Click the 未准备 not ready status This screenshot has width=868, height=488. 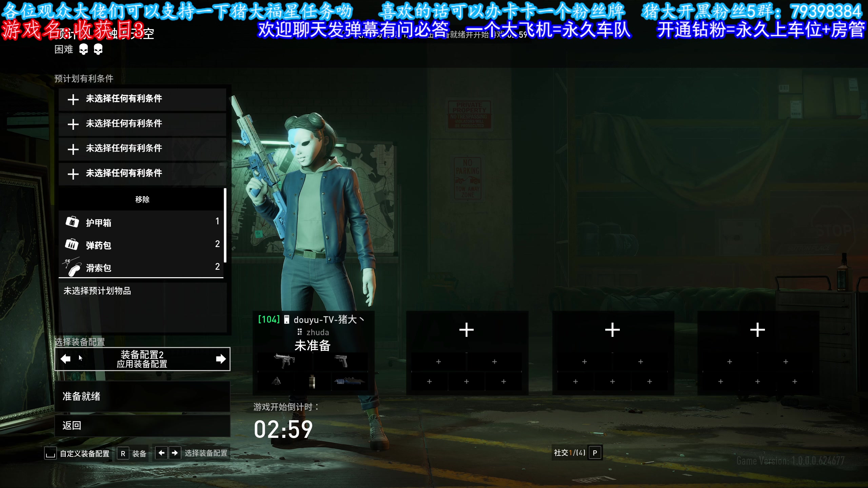point(312,346)
